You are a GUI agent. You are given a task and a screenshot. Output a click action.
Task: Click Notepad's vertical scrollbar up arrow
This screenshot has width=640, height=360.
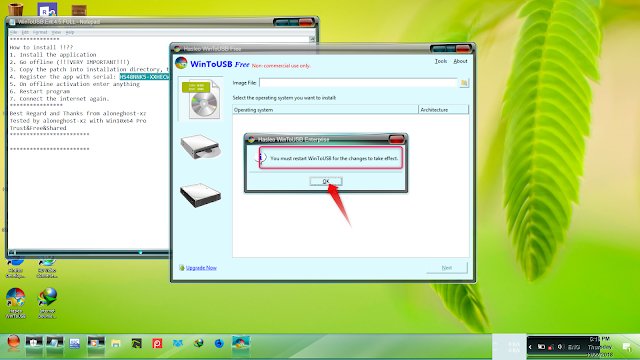point(312,39)
